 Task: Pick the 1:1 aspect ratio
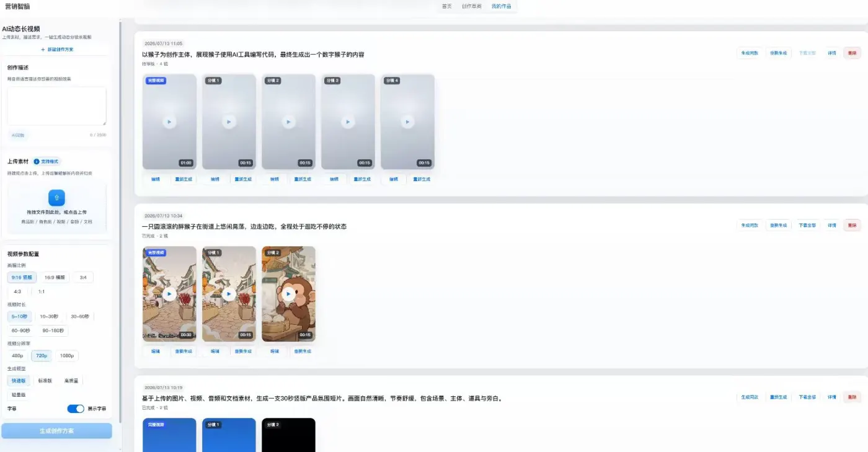42,291
